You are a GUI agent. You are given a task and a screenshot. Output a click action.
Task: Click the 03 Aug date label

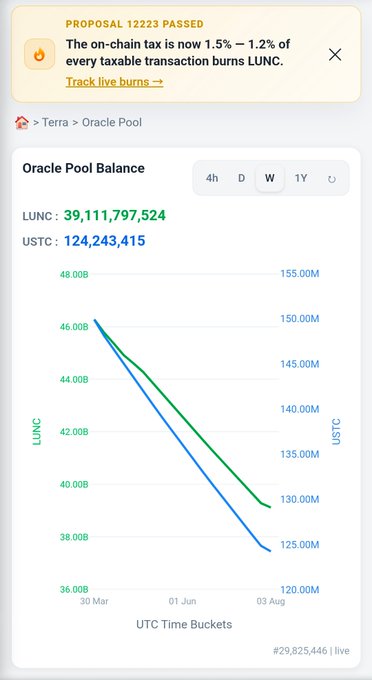click(x=271, y=601)
